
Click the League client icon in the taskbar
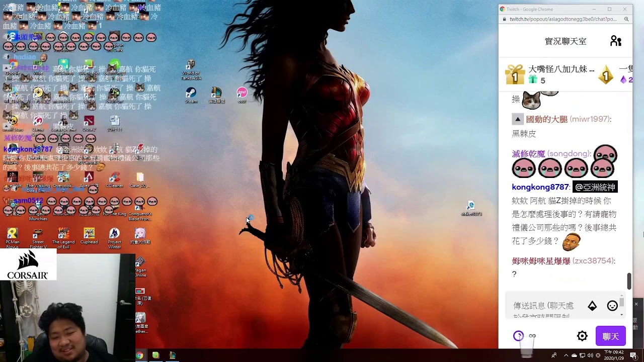click(173, 355)
